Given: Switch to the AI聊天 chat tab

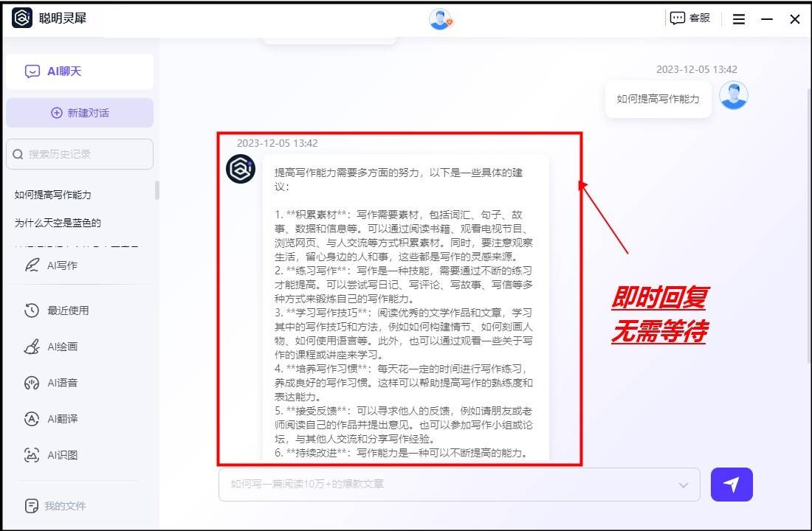Looking at the screenshot, I should click(x=80, y=72).
